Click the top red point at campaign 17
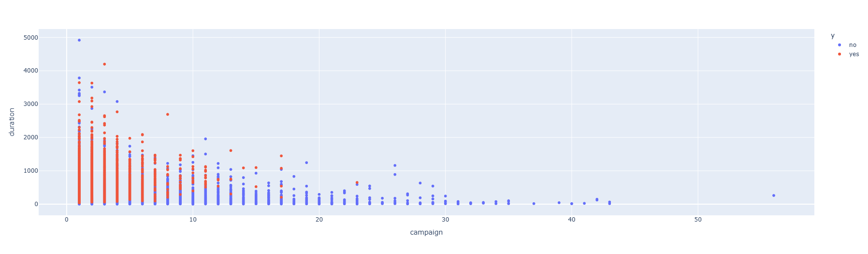 pos(281,156)
